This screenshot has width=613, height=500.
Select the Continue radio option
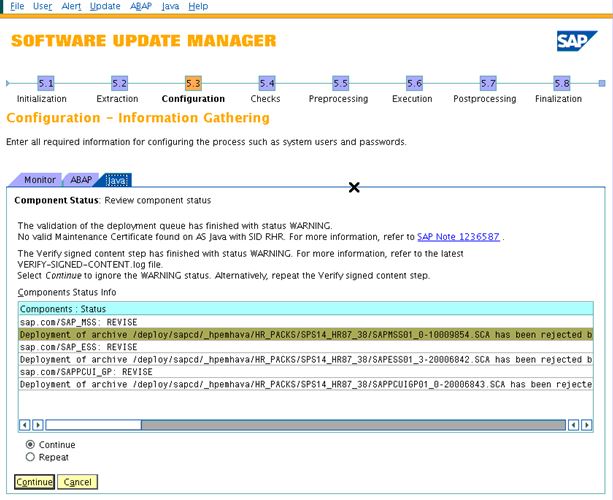[x=30, y=444]
